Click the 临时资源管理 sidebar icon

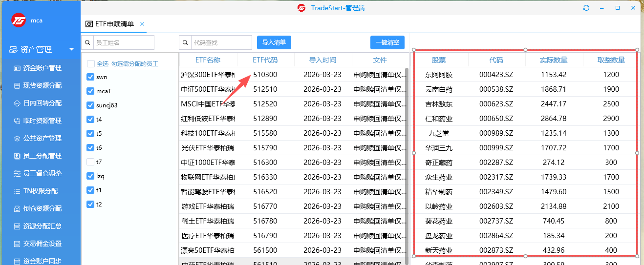(17, 121)
